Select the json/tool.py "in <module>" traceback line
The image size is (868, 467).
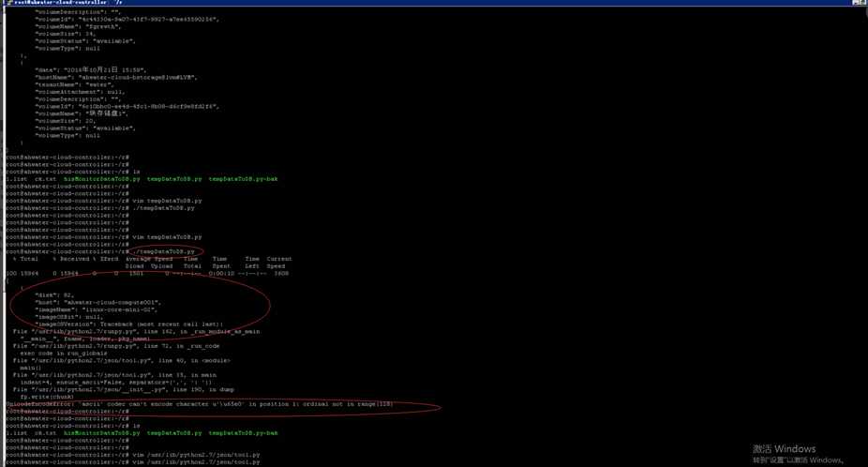coord(122,360)
